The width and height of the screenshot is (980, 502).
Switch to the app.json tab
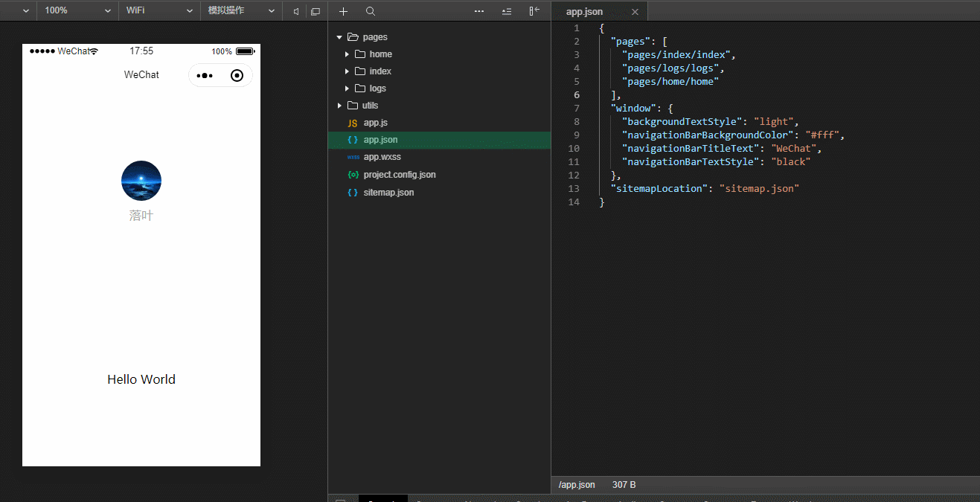[x=600, y=12]
